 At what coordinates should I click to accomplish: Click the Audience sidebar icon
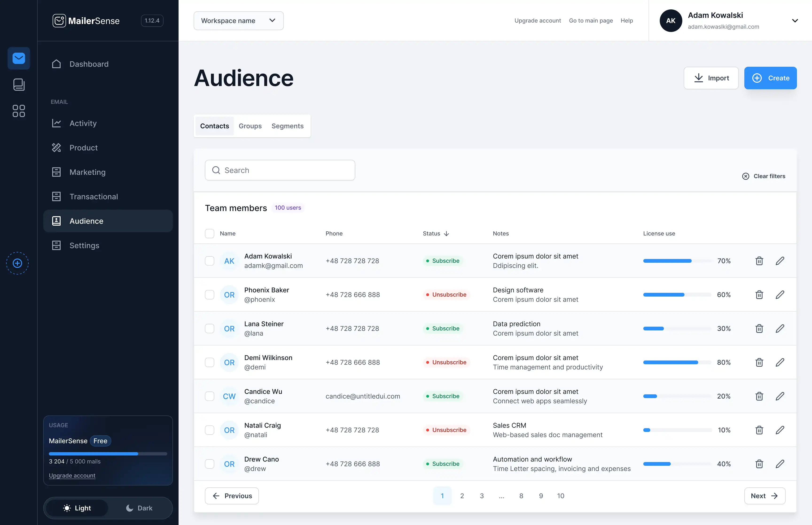[x=56, y=221]
